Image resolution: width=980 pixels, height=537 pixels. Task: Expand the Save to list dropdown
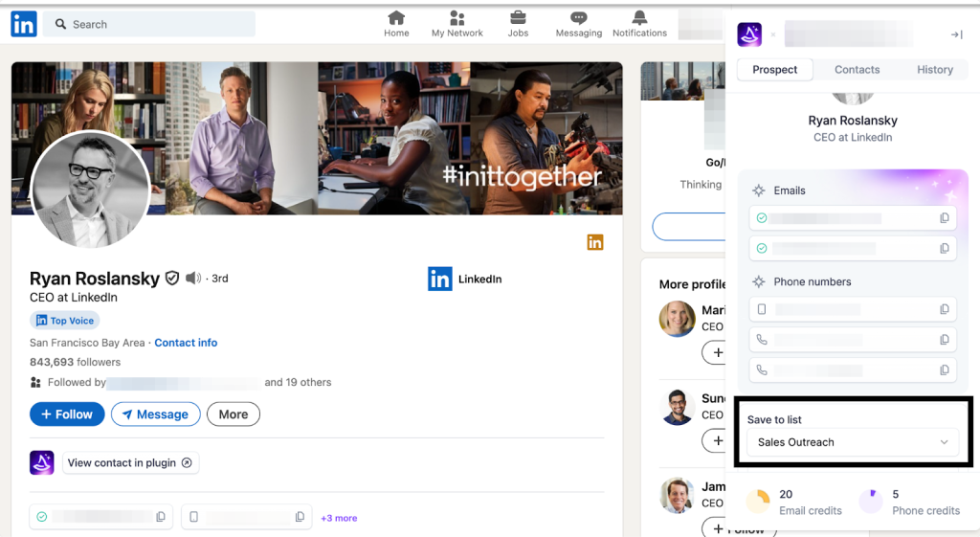[852, 442]
